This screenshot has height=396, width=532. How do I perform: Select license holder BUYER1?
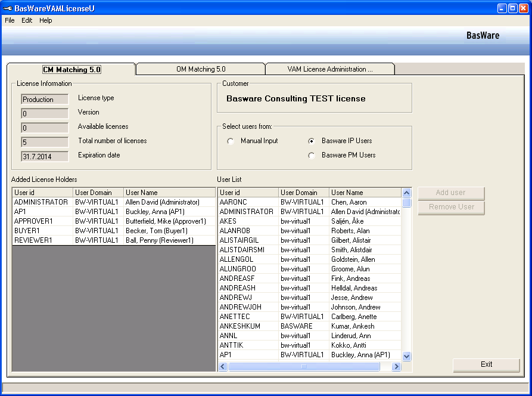(x=114, y=231)
